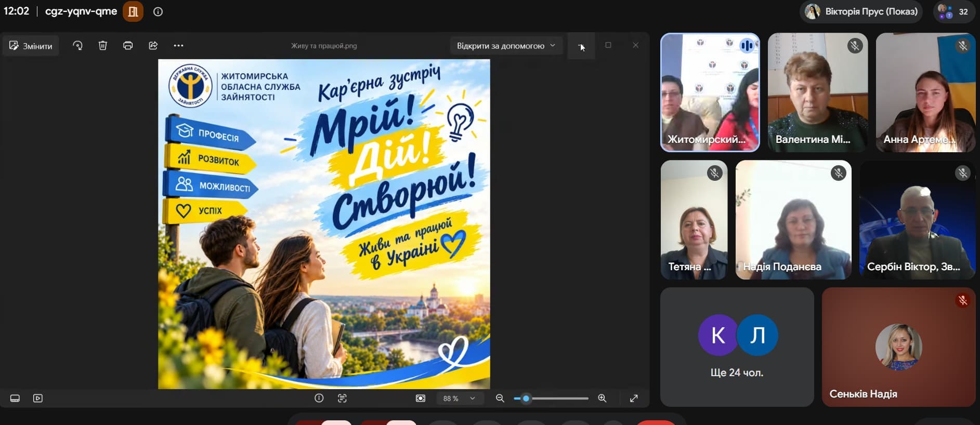The image size is (980, 425).
Task: Click the zoom slider handle
Action: (x=526, y=399)
